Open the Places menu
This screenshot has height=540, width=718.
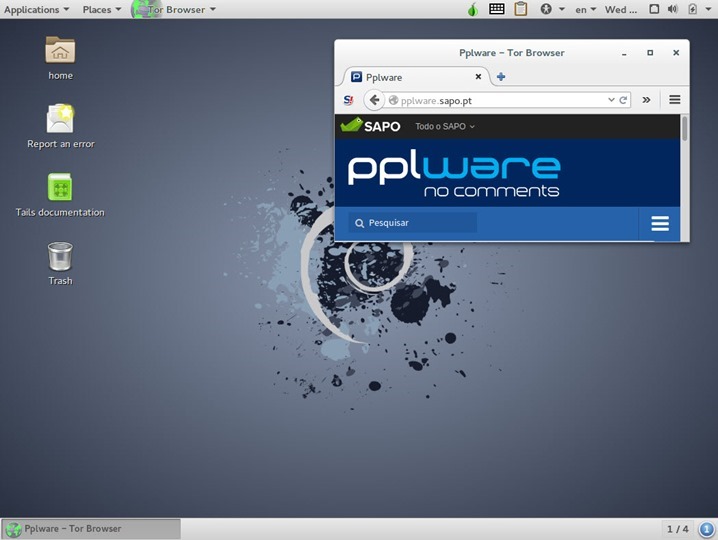pos(101,9)
